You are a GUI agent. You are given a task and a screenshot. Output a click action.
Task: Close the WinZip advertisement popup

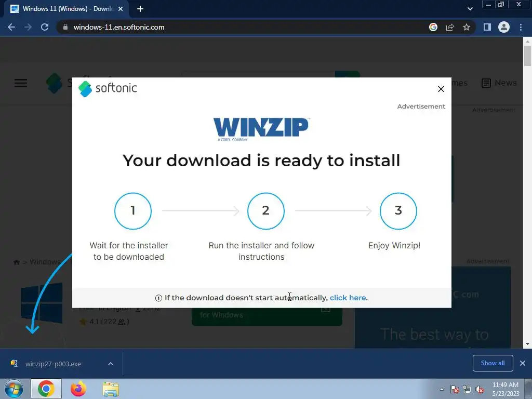pos(441,89)
